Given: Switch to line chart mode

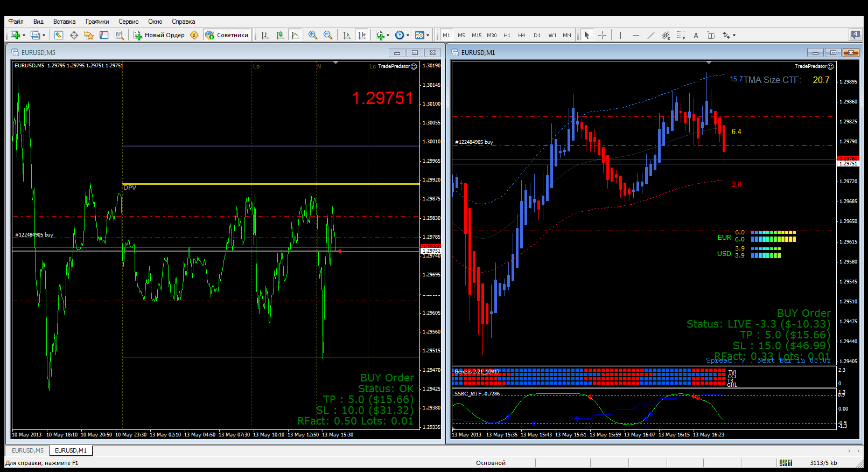Looking at the screenshot, I should [x=295, y=35].
